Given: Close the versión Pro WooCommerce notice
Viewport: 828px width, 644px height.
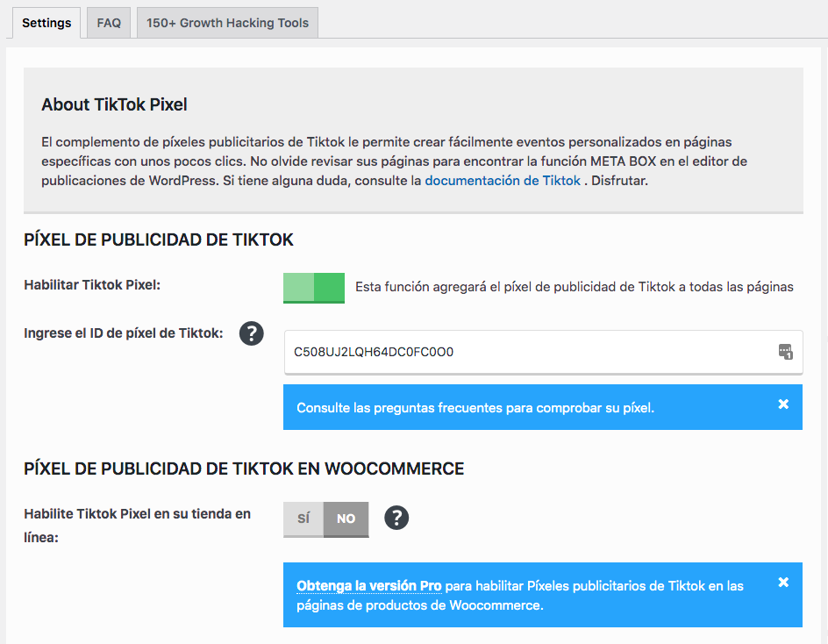Looking at the screenshot, I should pyautogui.click(x=783, y=583).
